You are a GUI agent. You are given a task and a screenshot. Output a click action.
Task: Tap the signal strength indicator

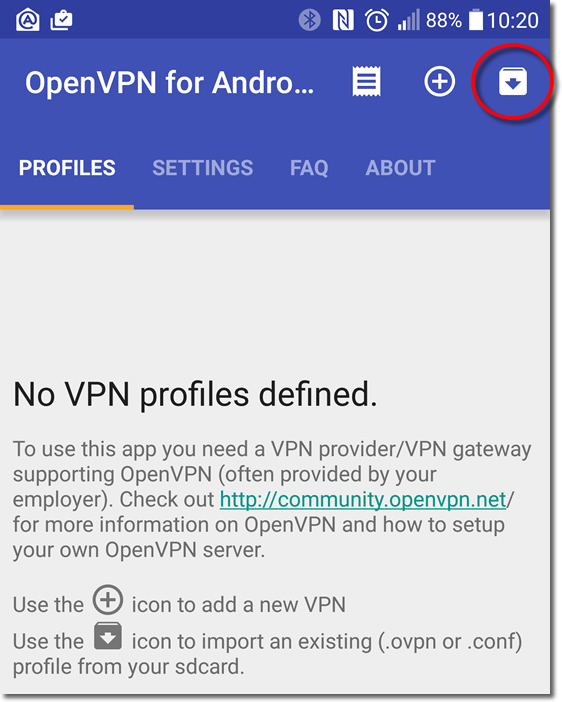(408, 20)
